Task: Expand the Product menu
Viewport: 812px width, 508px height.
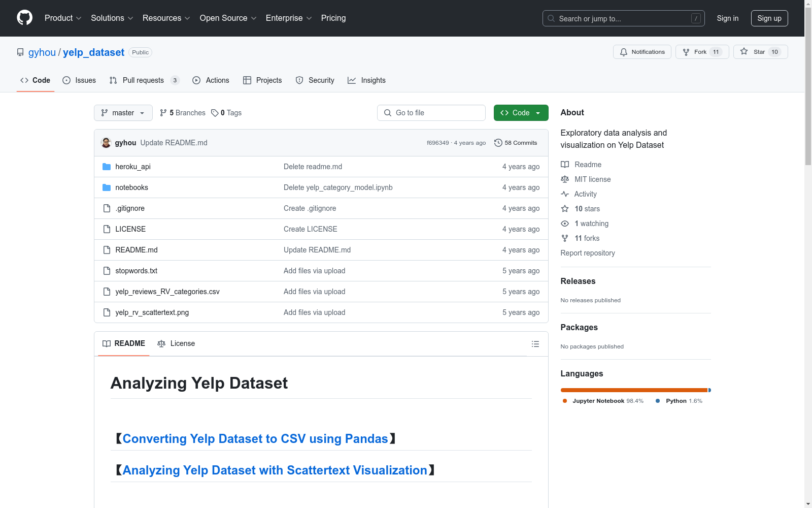Action: [x=63, y=18]
